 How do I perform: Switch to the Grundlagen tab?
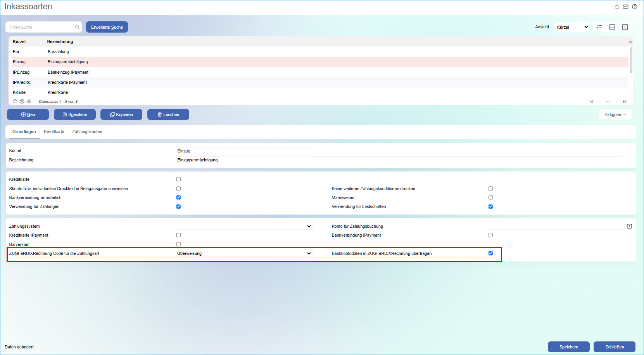tap(24, 132)
